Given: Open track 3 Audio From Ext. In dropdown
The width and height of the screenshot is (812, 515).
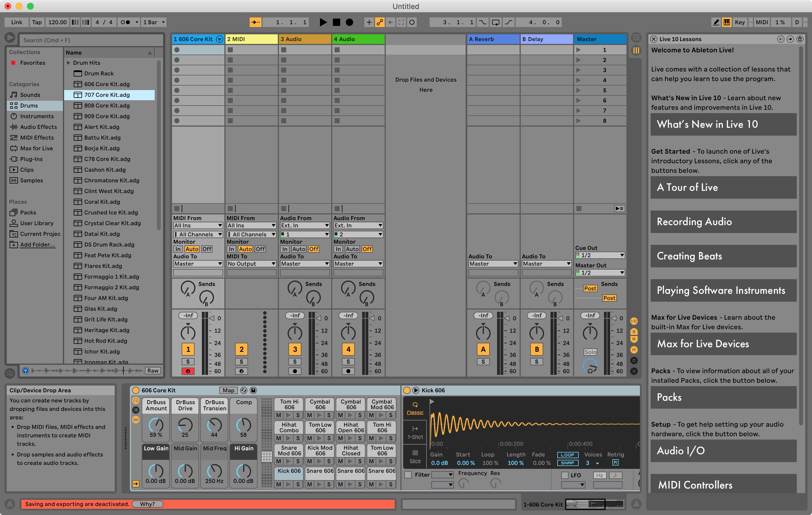Looking at the screenshot, I should [305, 225].
